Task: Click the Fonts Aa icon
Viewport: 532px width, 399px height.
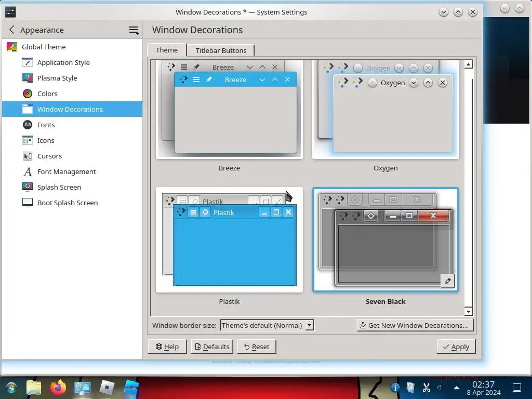Action: pyautogui.click(x=28, y=125)
